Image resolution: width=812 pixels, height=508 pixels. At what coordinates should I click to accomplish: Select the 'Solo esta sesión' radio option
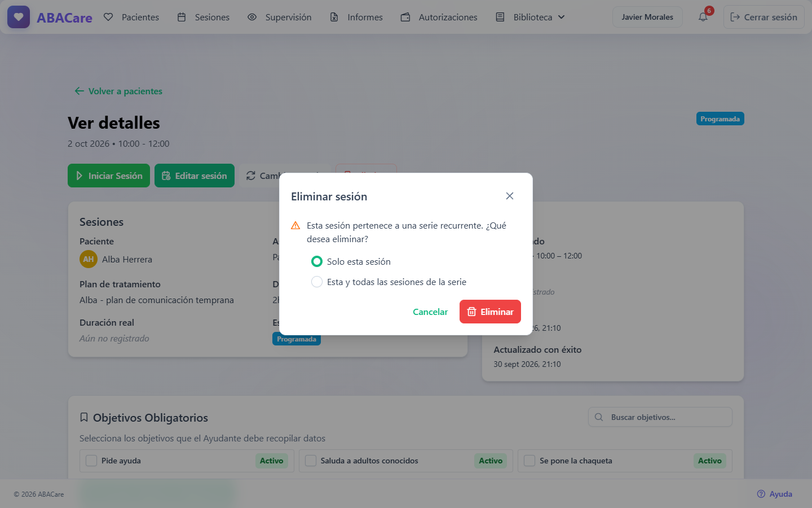pos(317,261)
